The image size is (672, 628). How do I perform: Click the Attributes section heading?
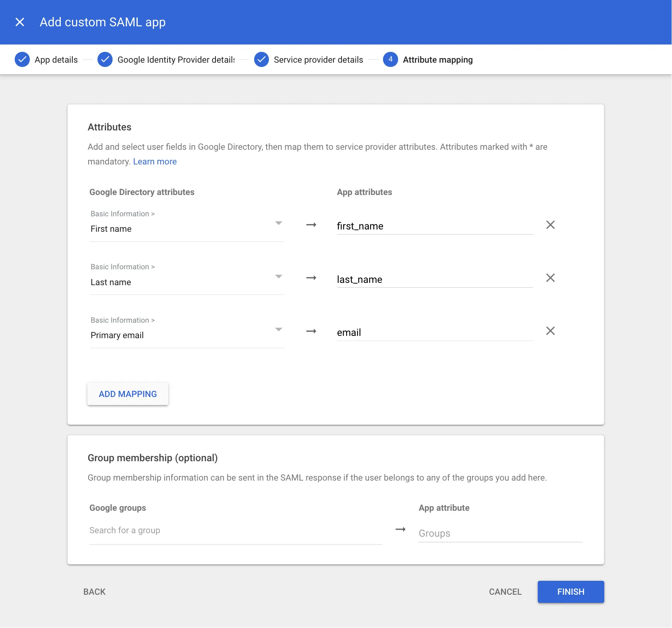tap(109, 127)
